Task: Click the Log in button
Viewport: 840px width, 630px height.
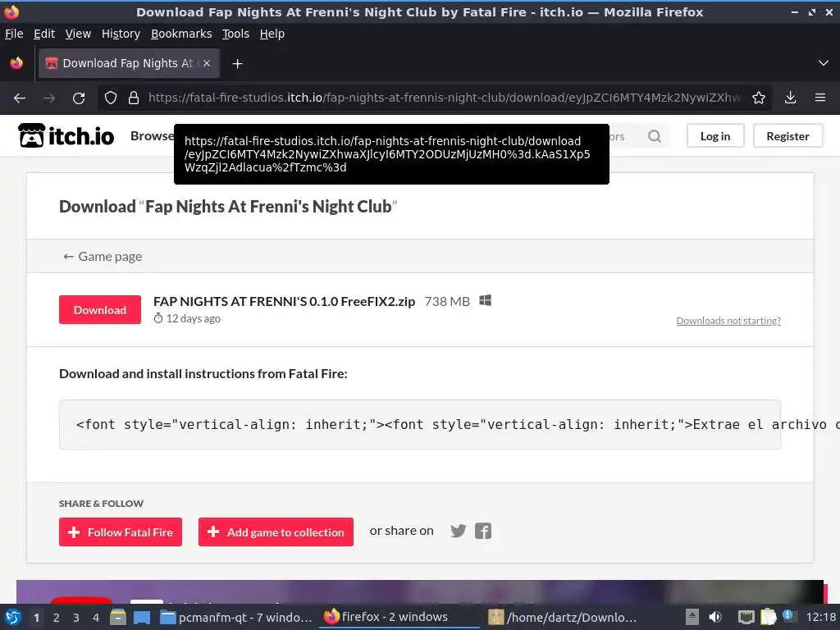Action: tap(715, 136)
